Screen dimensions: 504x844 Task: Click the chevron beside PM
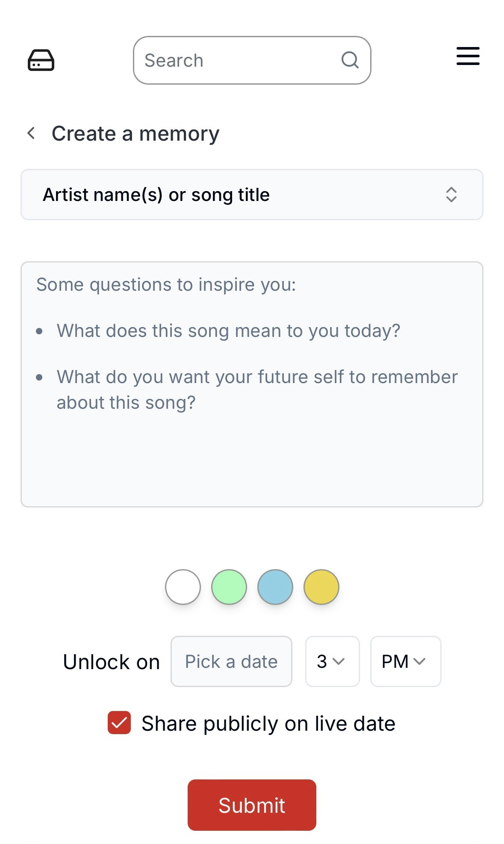pyautogui.click(x=419, y=661)
